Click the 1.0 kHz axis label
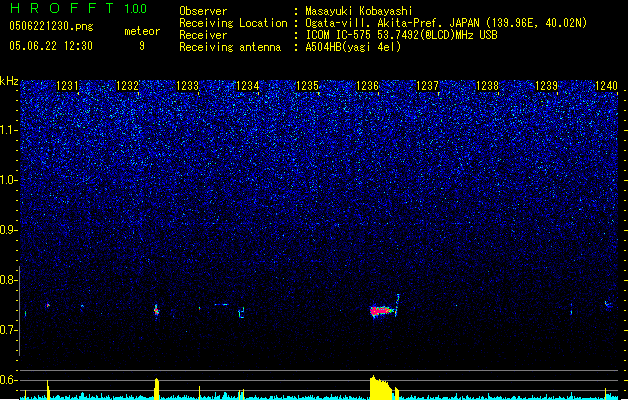 (x=8, y=180)
